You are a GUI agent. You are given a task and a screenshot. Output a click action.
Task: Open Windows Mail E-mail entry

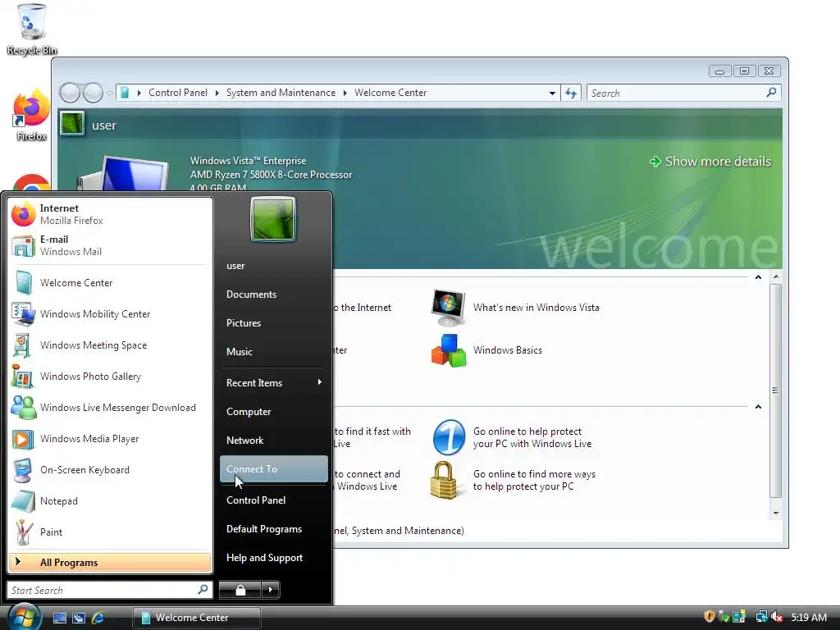(110, 245)
